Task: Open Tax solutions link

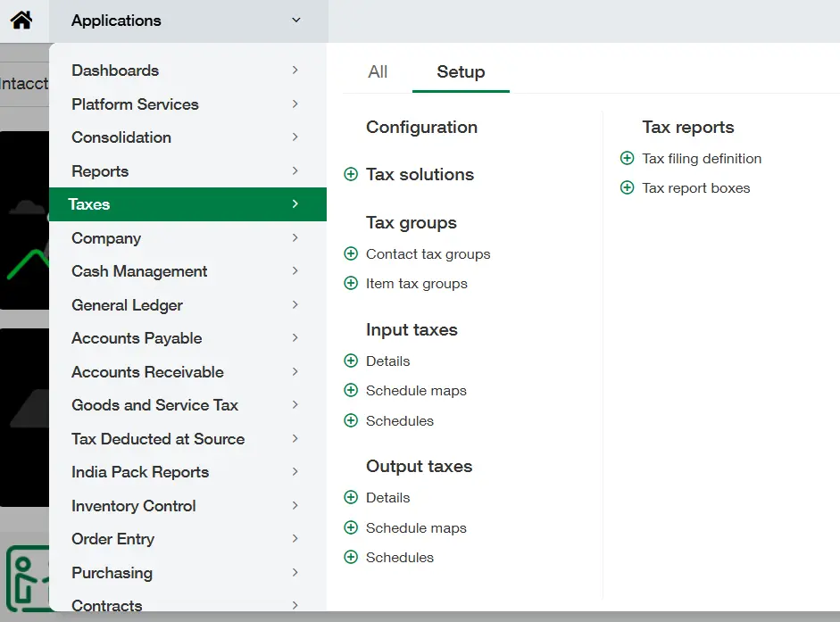Action: [x=420, y=175]
